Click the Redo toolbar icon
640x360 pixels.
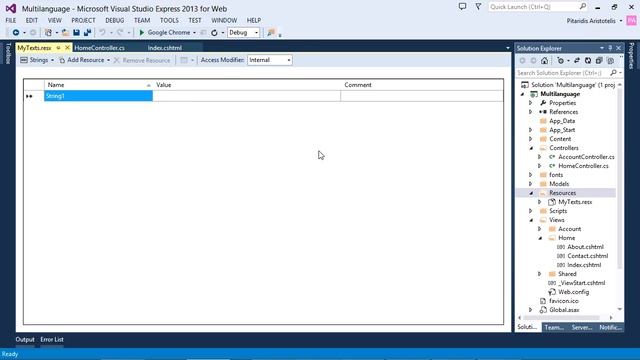pos(120,33)
